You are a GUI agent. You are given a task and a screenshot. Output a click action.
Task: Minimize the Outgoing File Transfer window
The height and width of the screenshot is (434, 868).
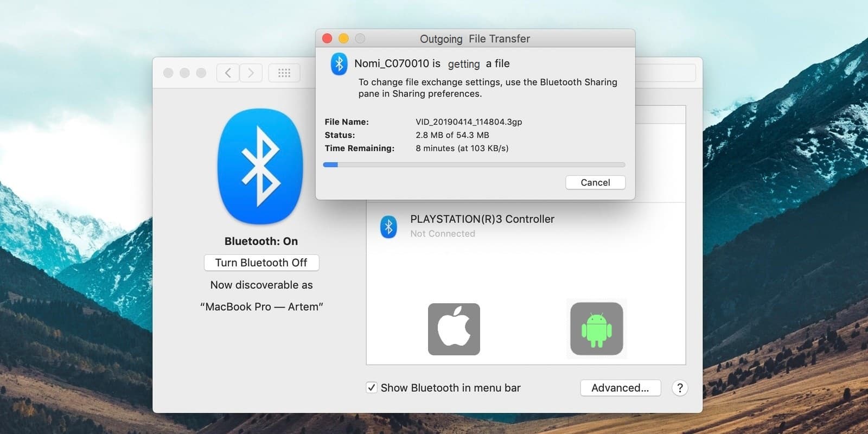pos(343,38)
